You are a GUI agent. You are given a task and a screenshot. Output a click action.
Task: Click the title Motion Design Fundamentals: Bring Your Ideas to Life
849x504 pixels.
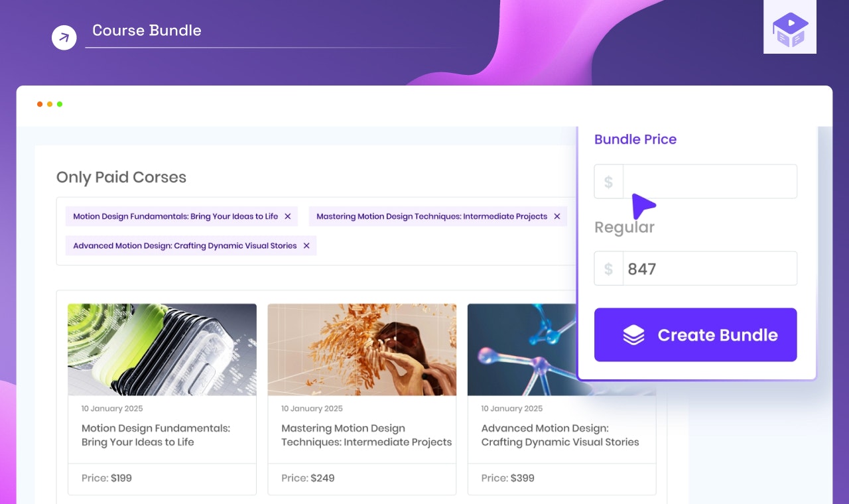(156, 435)
